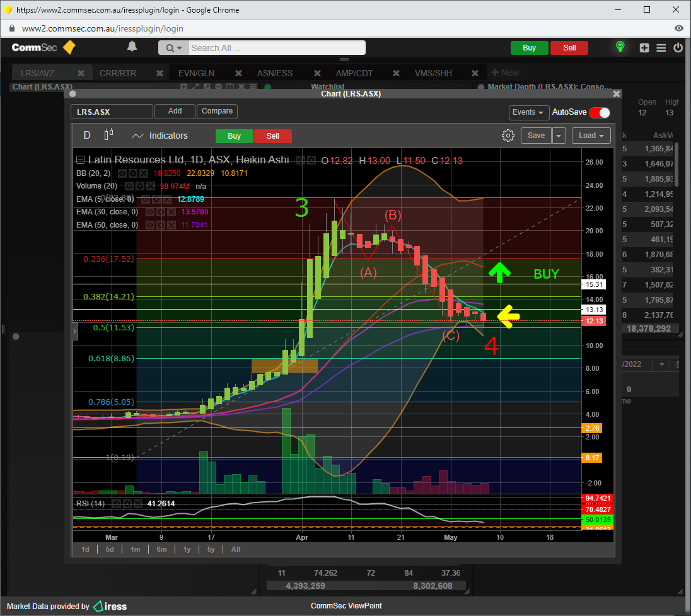
Task: Open settings for the Volume (20) indicator
Action: click(x=139, y=186)
